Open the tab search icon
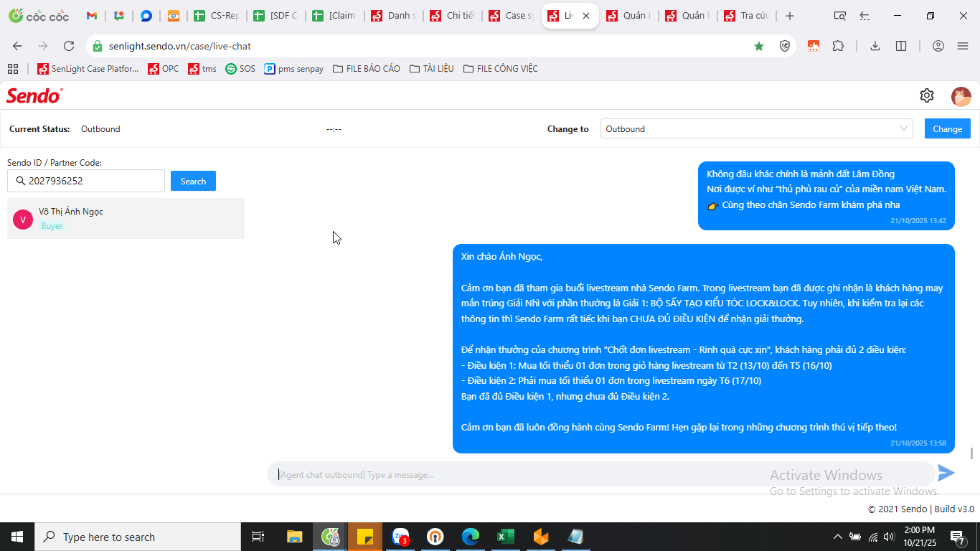Screen dimensions: 980x551 coord(840,16)
